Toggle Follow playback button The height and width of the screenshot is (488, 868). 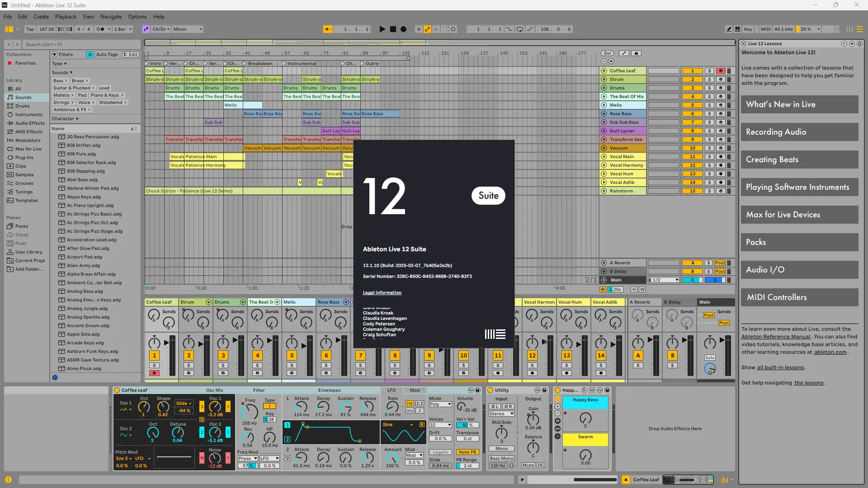328,29
